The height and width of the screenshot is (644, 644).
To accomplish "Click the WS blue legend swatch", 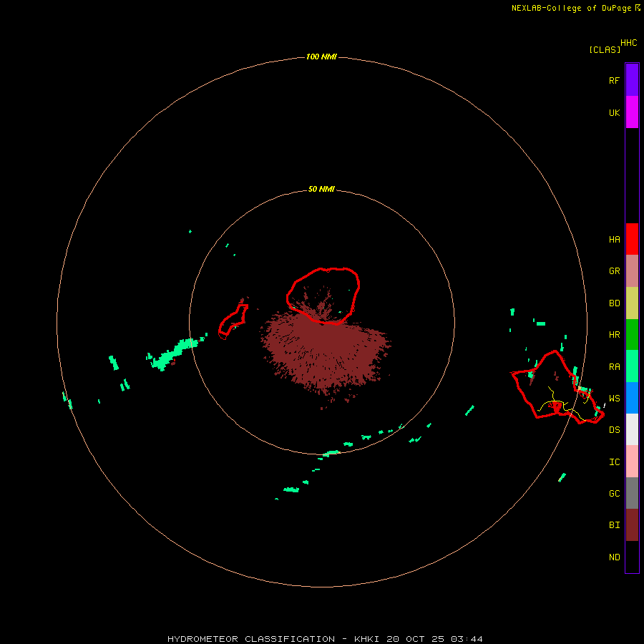I will [x=632, y=398].
